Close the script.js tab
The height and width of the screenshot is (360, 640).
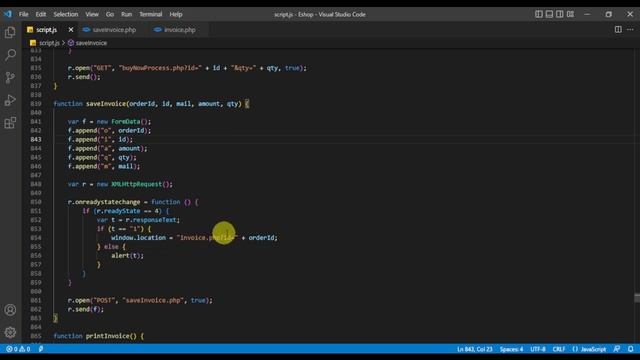click(x=71, y=29)
